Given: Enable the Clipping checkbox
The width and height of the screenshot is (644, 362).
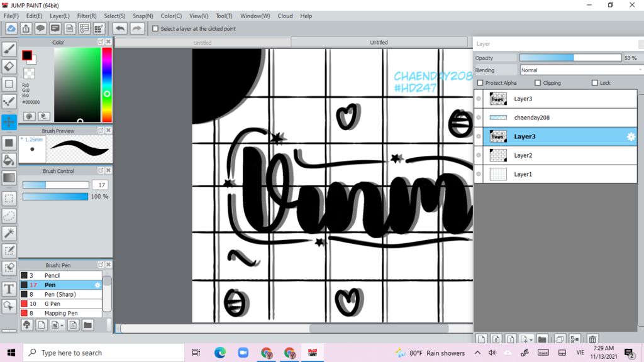Looking at the screenshot, I should pyautogui.click(x=538, y=83).
